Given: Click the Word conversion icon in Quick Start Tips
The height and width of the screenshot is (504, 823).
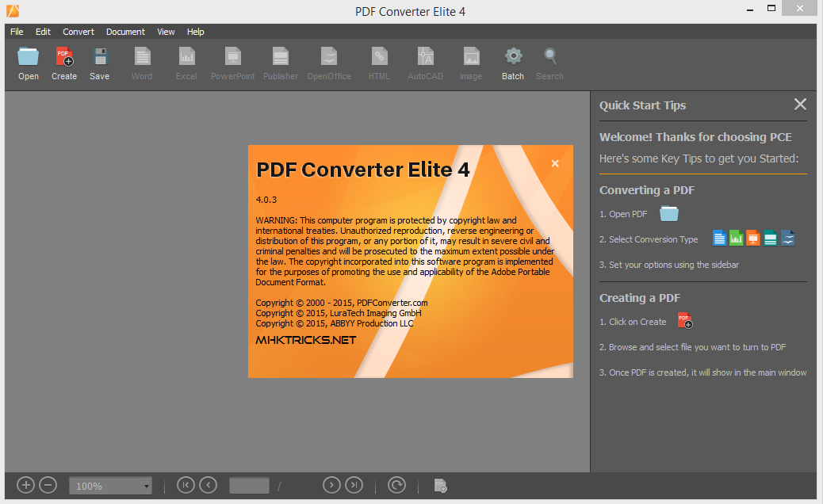Looking at the screenshot, I should click(719, 238).
